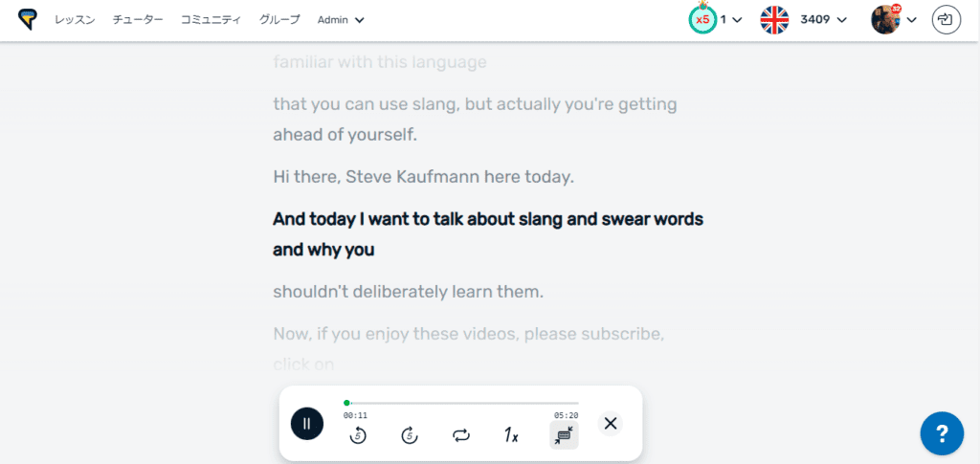Viewport: 980px width, 464px height.
Task: Open the Admin dropdown menu
Action: point(341,20)
